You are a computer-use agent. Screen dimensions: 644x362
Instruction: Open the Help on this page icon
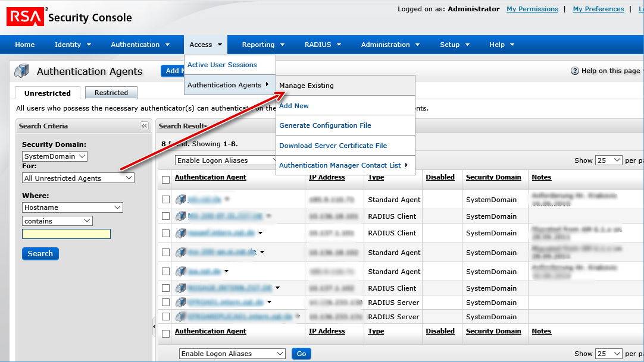574,71
